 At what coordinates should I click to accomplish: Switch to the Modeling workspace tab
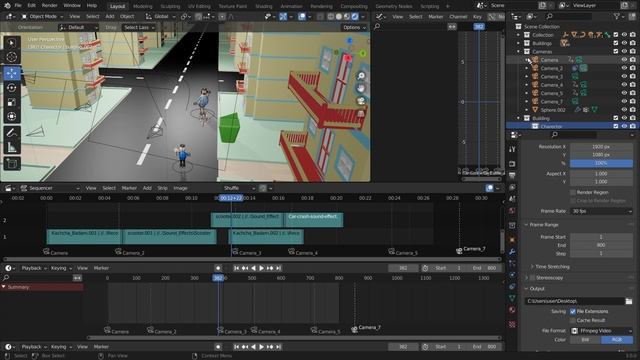pyautogui.click(x=143, y=6)
